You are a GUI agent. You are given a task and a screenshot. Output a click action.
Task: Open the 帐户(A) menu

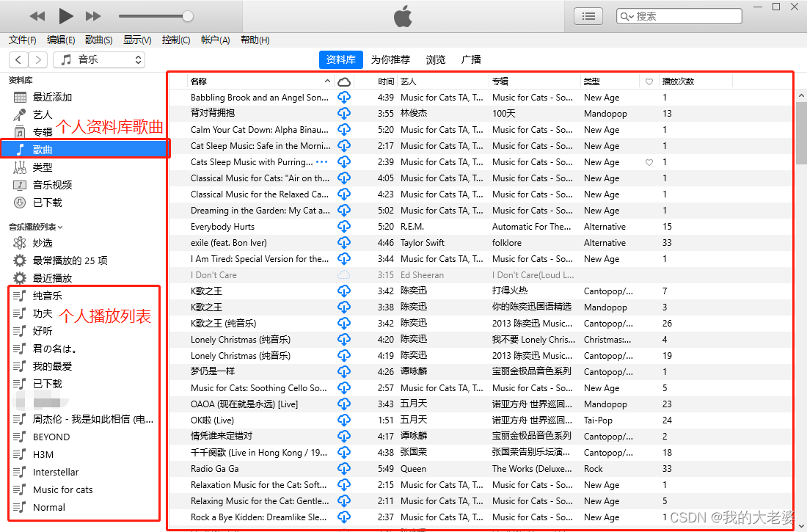click(x=215, y=40)
